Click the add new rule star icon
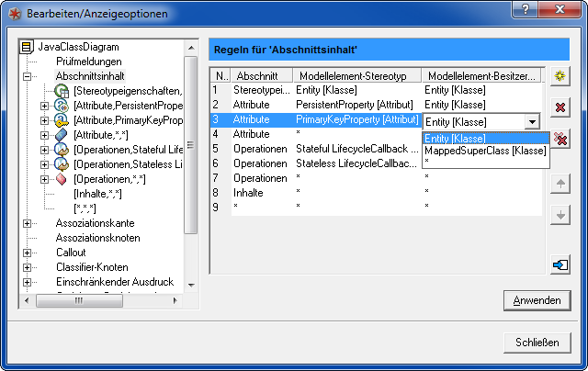The height and width of the screenshot is (371, 588). (560, 76)
